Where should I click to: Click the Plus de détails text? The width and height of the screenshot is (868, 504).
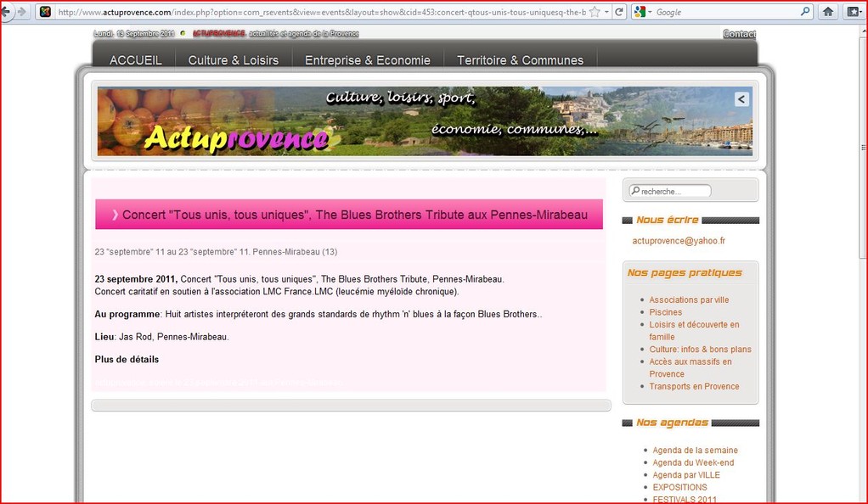coord(127,359)
